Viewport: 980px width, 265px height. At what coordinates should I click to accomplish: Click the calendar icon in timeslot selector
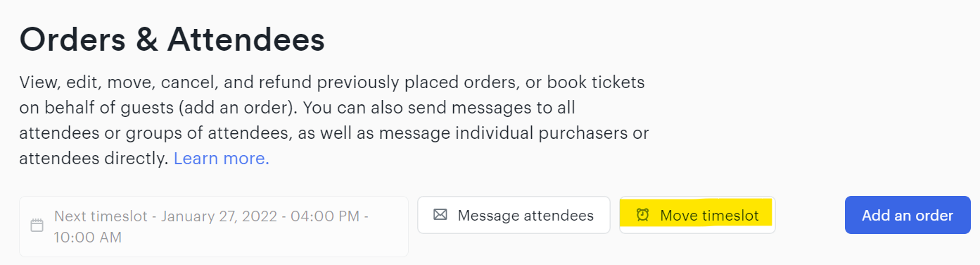[x=37, y=226]
